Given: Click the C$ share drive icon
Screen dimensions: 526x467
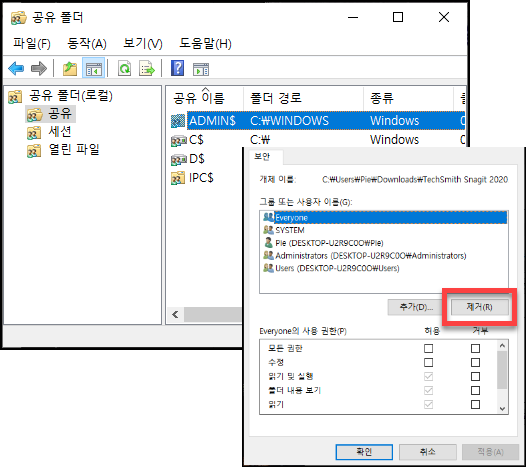Looking at the screenshot, I should 178,141.
